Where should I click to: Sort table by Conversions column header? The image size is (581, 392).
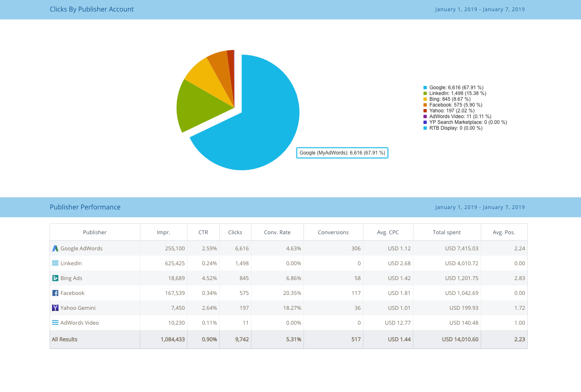pyautogui.click(x=333, y=232)
